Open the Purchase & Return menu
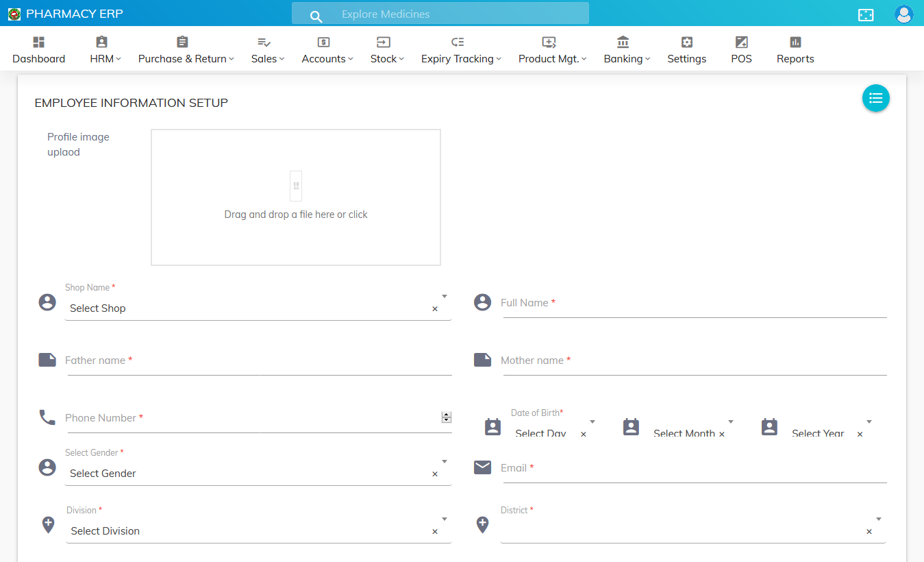The height and width of the screenshot is (562, 924). (x=186, y=51)
